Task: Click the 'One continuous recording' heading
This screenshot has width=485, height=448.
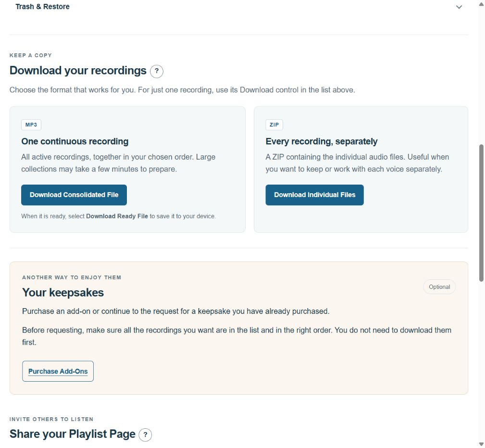Action: tap(75, 141)
